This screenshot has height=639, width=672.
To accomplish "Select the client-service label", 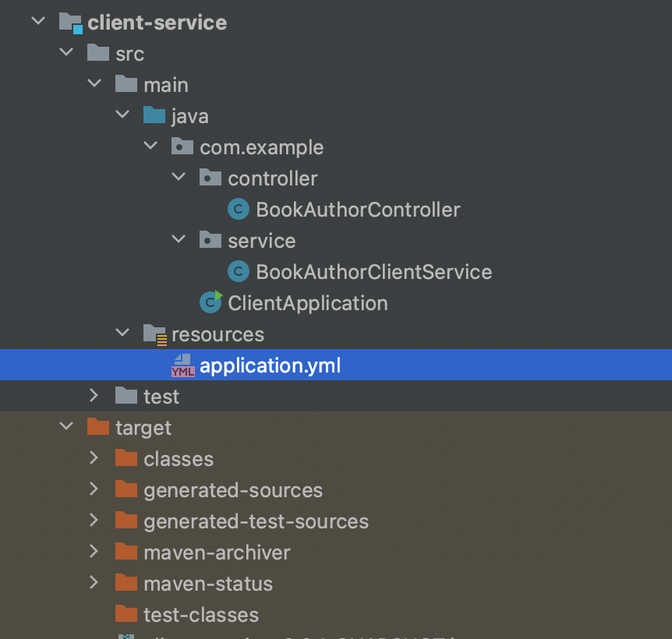I will coord(157,23).
